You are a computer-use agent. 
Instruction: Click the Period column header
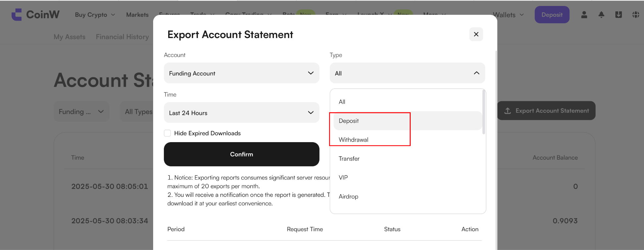[176, 229]
